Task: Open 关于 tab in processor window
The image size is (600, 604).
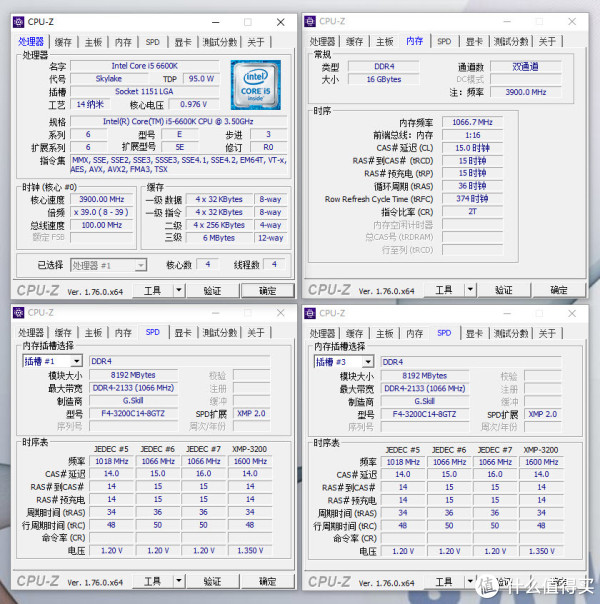Action: coord(256,42)
